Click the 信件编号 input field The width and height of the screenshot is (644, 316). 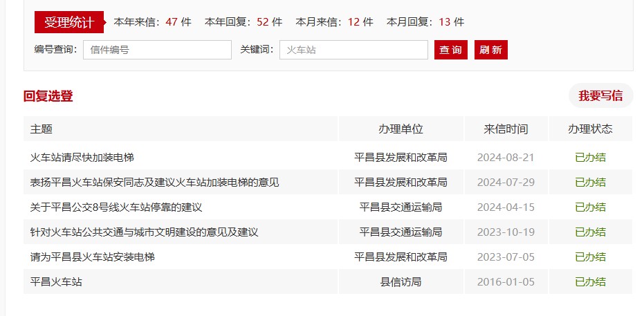coord(157,50)
